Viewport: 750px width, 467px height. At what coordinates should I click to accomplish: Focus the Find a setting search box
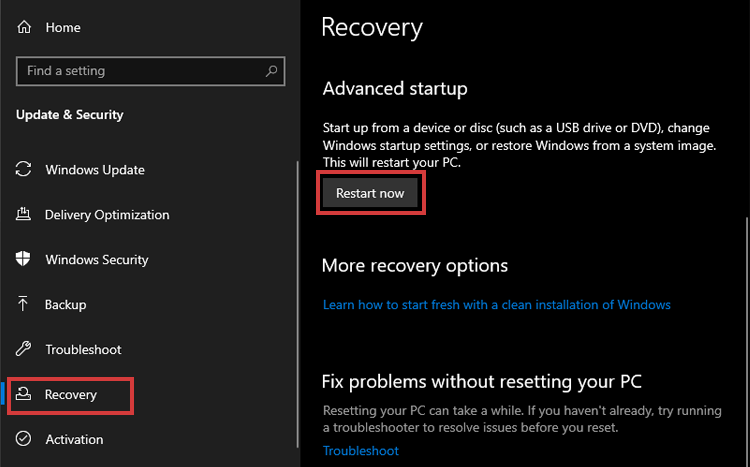coord(150,71)
